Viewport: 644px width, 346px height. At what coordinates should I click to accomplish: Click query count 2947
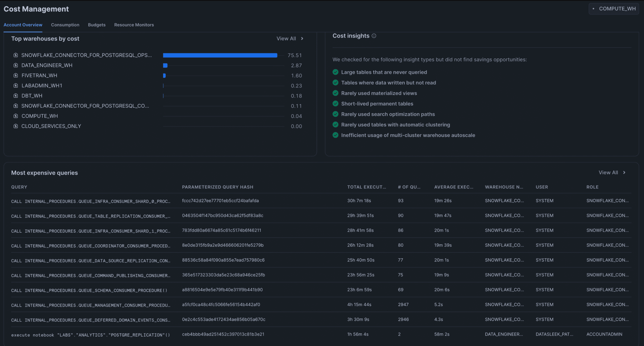(403, 305)
